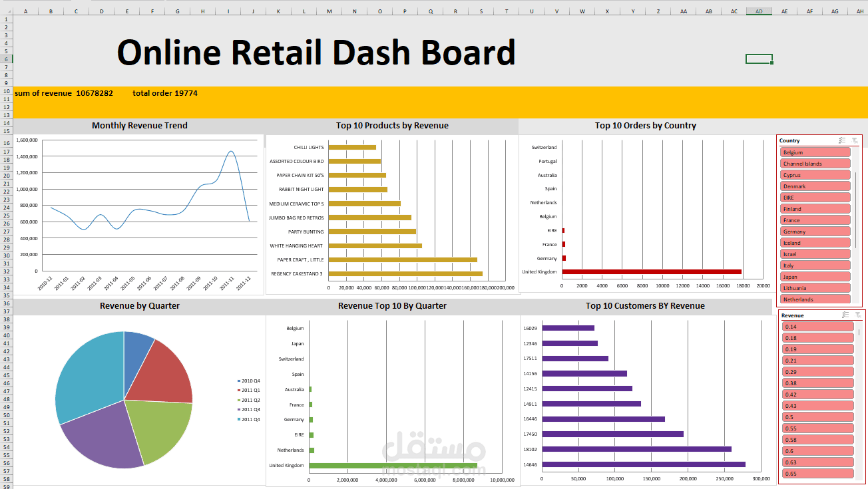The image size is (868, 489).
Task: Filter Country slicer by Germany
Action: pos(815,232)
